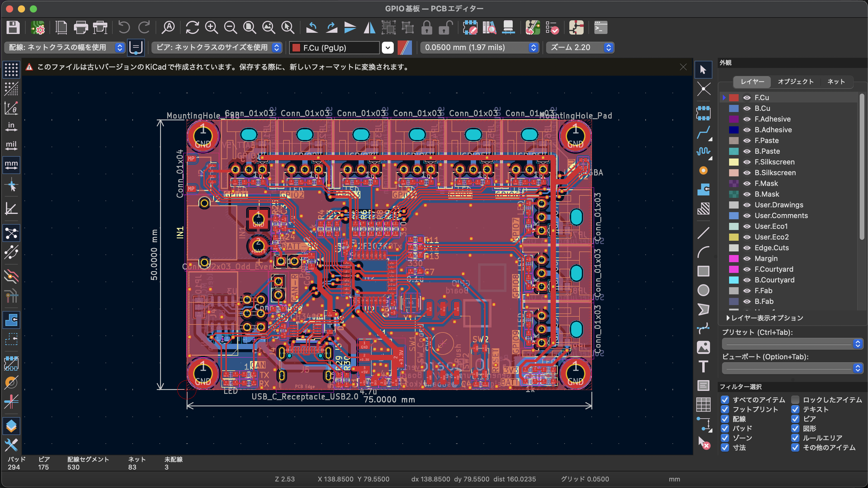Viewport: 868px width, 488px height.
Task: Dismiss the old version warning bar
Action: click(x=683, y=67)
